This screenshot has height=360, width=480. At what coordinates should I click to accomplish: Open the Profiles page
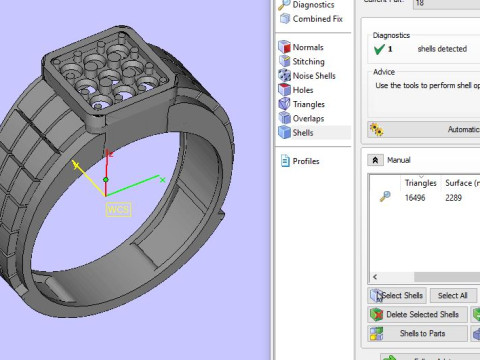point(306,161)
